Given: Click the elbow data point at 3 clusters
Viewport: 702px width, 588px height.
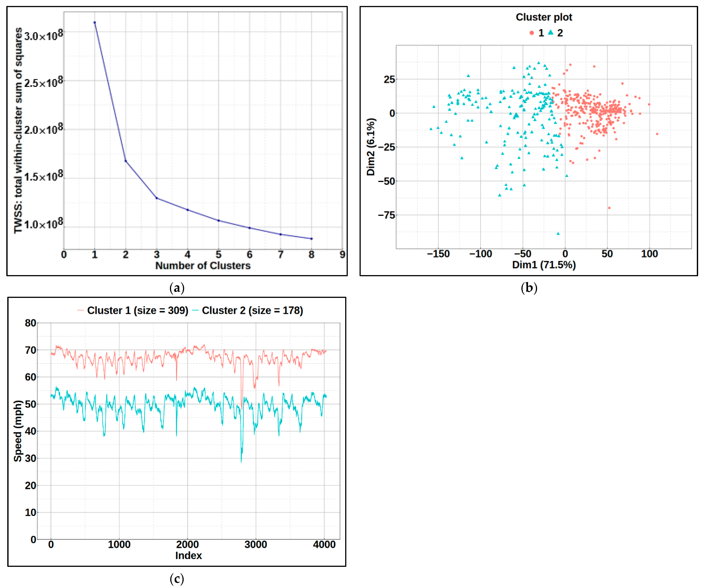Looking at the screenshot, I should pyautogui.click(x=157, y=198).
